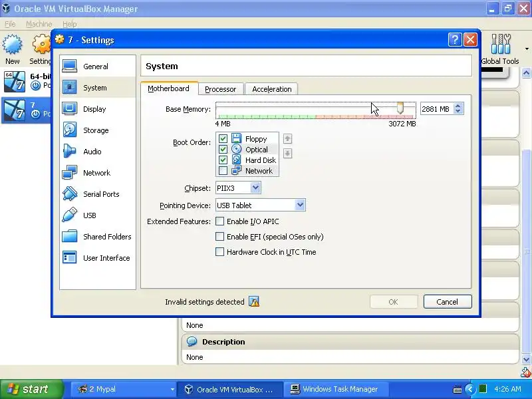Open the Display settings category
532x399 pixels.
[x=97, y=109]
